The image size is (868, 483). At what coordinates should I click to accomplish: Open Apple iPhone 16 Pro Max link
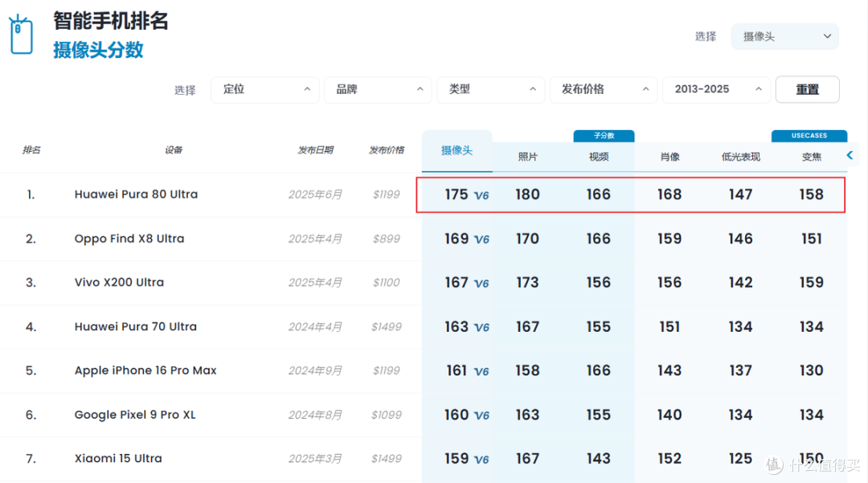click(x=145, y=370)
